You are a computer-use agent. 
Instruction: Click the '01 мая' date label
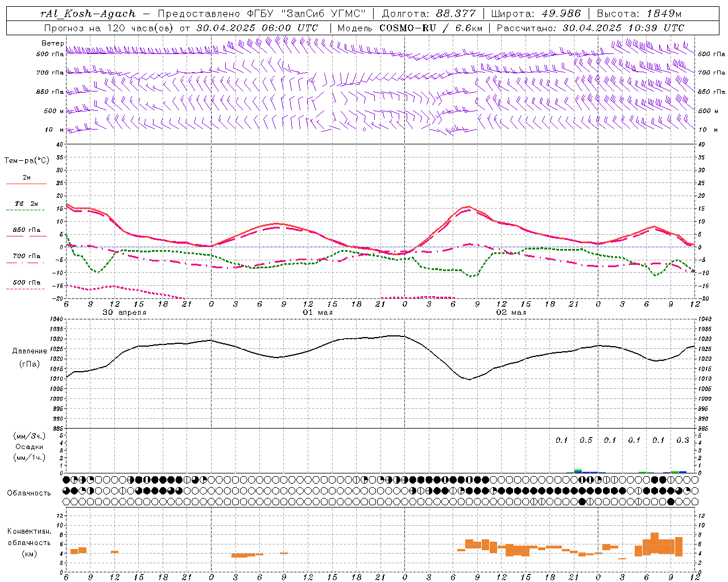(318, 313)
